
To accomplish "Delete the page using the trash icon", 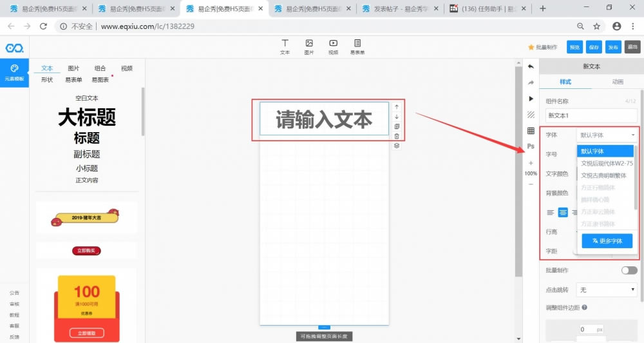I will [x=397, y=136].
